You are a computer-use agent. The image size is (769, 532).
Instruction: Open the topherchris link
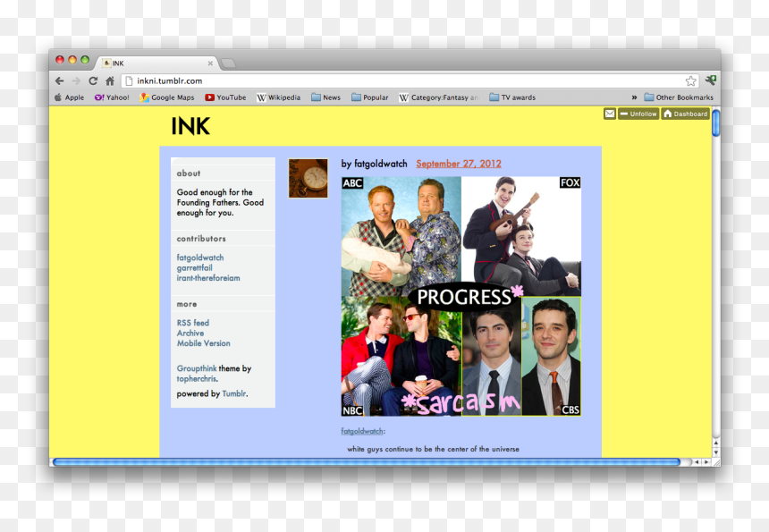[x=197, y=378]
